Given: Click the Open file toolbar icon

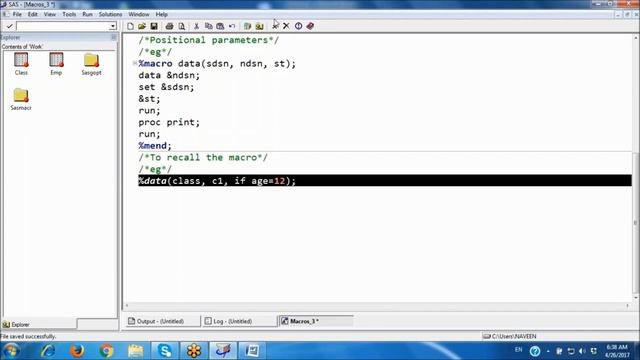Looking at the screenshot, I should [142, 26].
